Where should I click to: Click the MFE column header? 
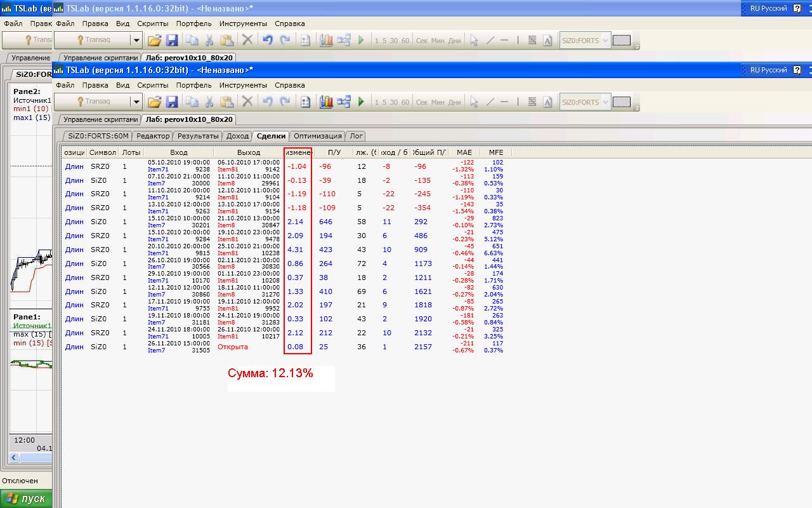pyautogui.click(x=495, y=152)
